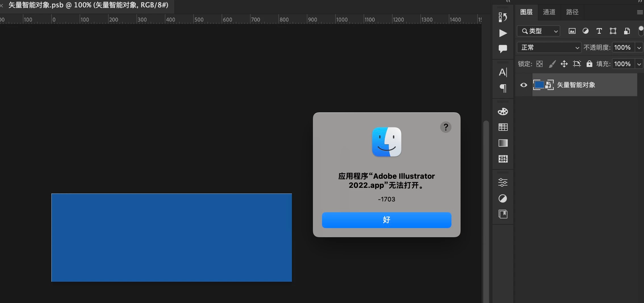644x303 pixels.
Task: Lock artboard nesting icon
Action: pos(577,64)
